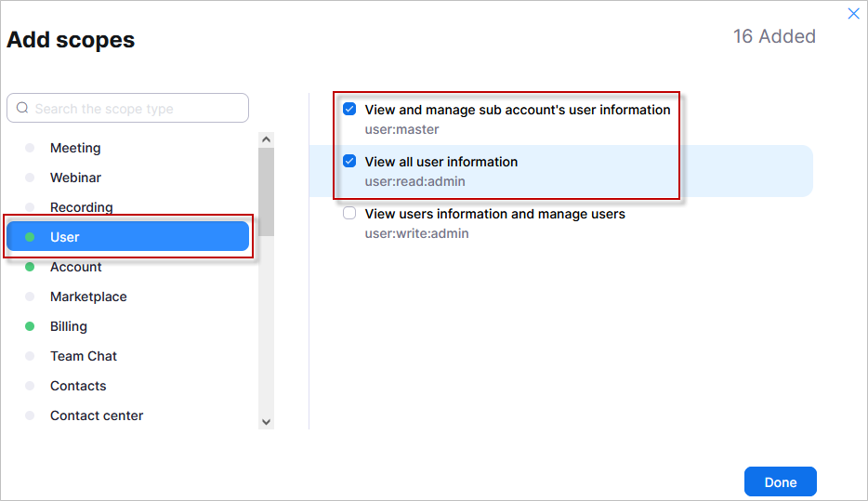Click the scope list scrollbar thumb
This screenshot has height=501, width=868.
pyautogui.click(x=267, y=191)
